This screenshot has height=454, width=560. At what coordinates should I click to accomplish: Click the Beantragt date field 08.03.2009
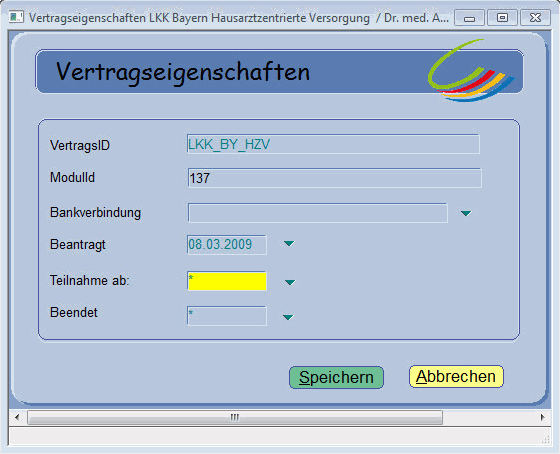[226, 245]
